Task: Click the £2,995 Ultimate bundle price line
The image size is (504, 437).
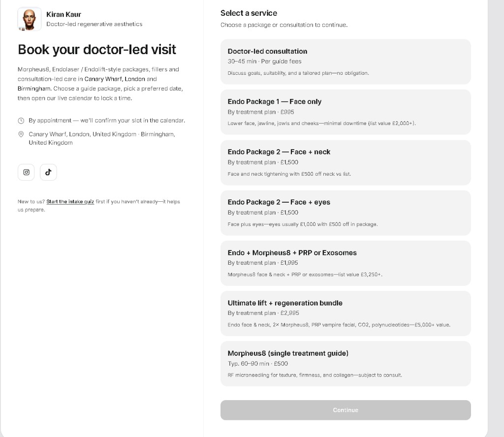Action: (x=263, y=313)
